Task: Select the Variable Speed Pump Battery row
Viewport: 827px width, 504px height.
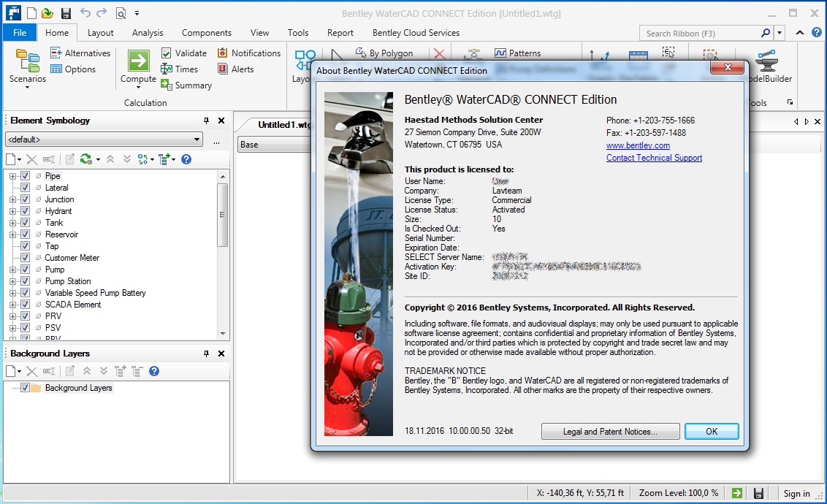Action: coord(95,293)
